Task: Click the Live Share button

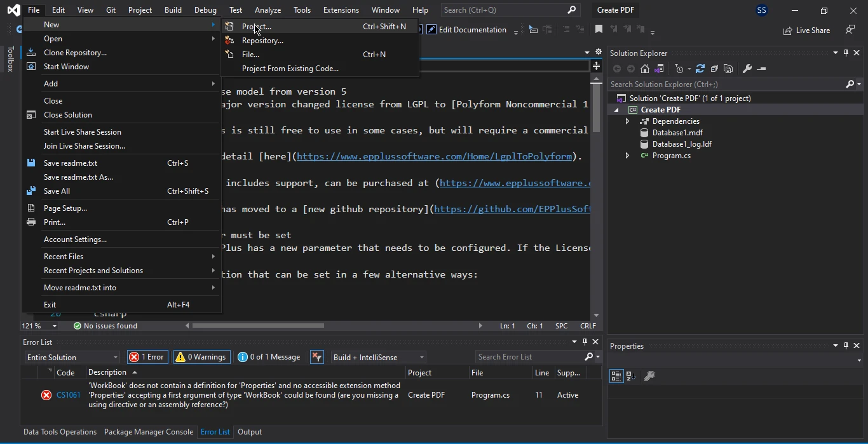Action: click(x=806, y=30)
